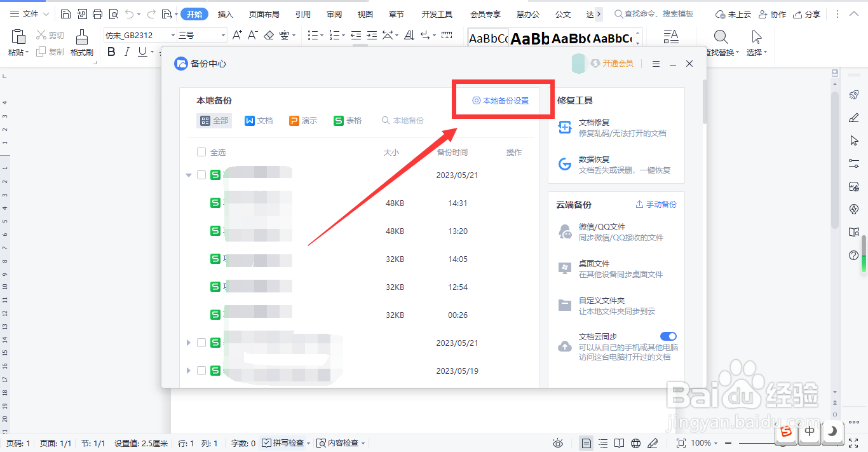
Task: Enable night mode with the moon icon
Action: (x=833, y=432)
